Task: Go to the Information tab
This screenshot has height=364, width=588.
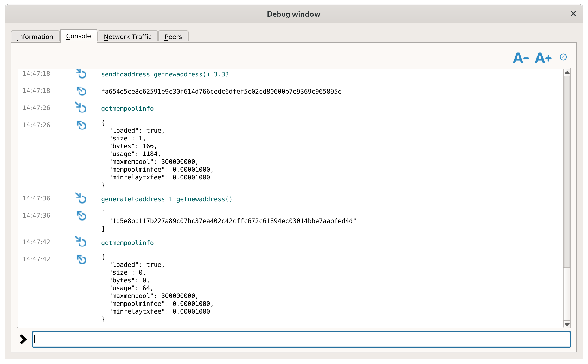Action: point(35,36)
